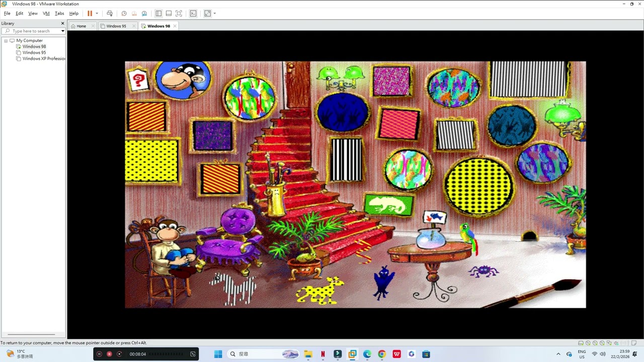Click the hard disk status icon
The height and width of the screenshot is (362, 644).
click(581, 343)
